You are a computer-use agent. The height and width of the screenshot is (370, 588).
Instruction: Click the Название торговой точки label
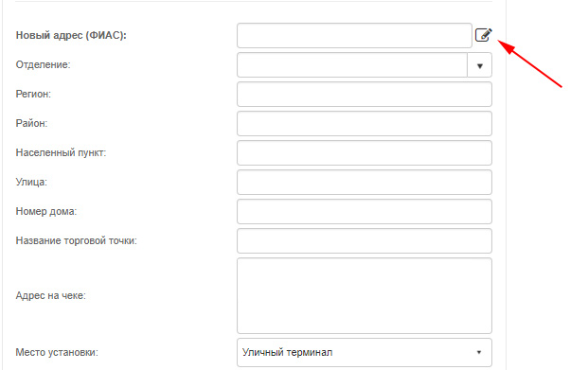click(77, 240)
